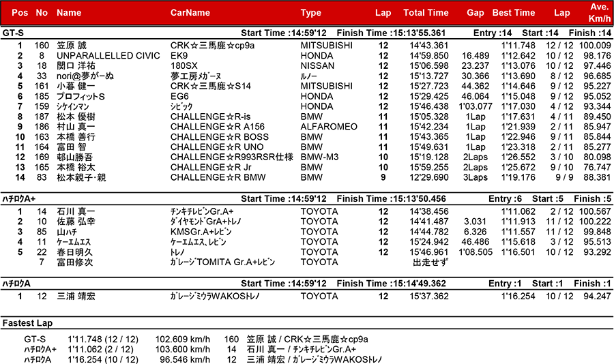Viewport: 614px width, 364px height.
Task: Select total time 14'38.456
Action: click(429, 211)
